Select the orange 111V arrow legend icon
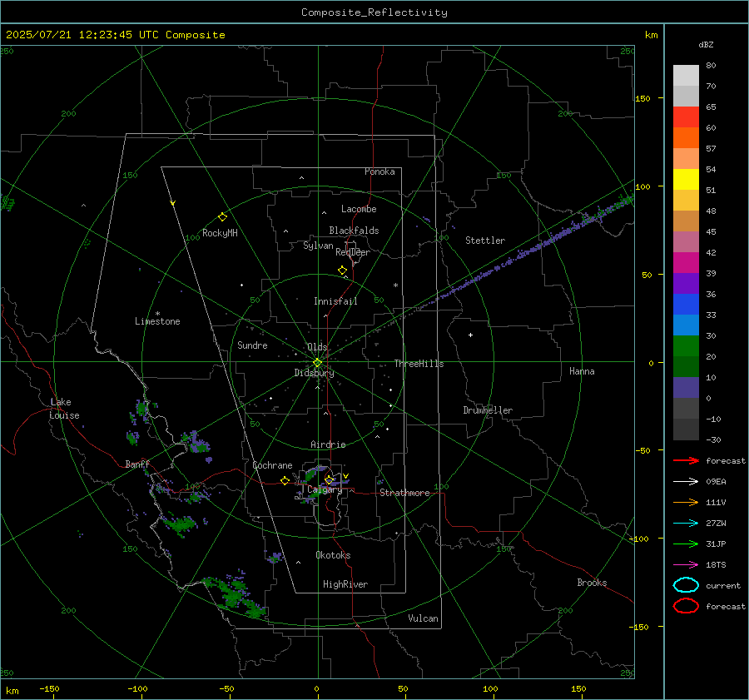Viewport: 749px width, 700px height. (686, 502)
